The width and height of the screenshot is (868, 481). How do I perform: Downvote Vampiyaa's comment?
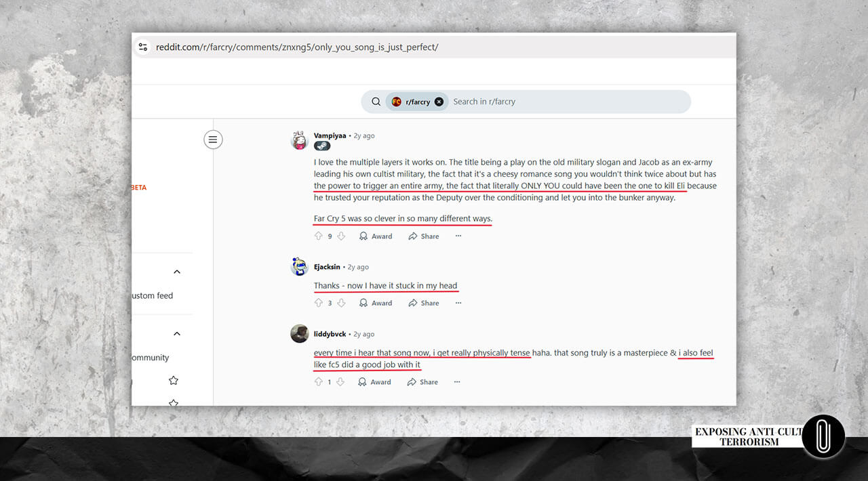pyautogui.click(x=341, y=236)
